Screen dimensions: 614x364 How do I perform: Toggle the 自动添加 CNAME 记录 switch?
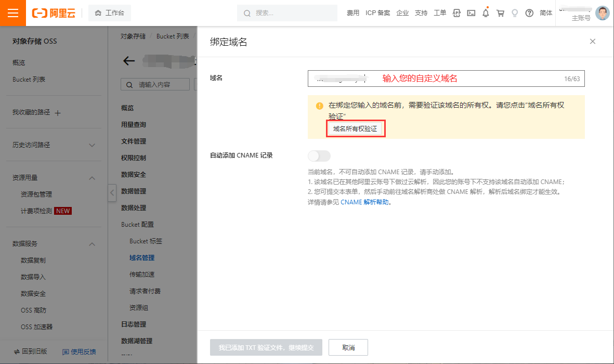pos(319,155)
